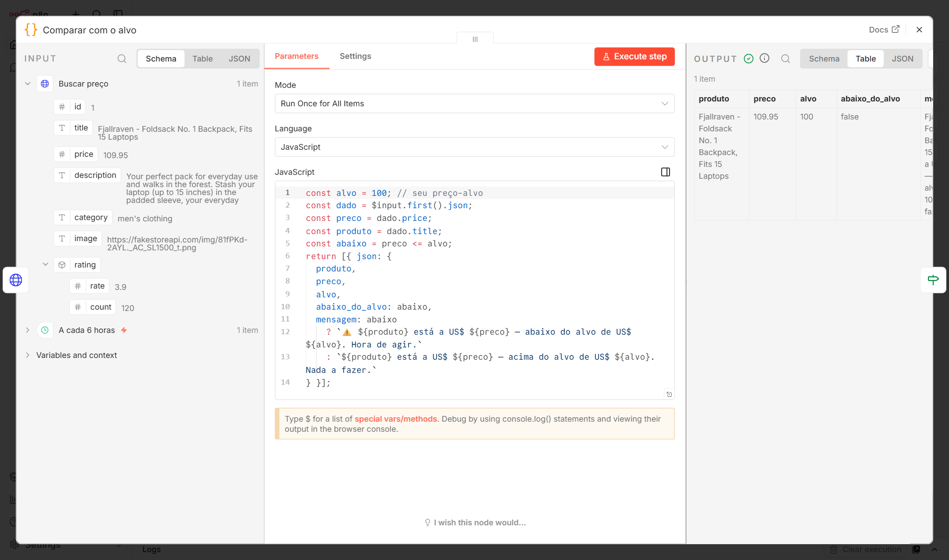The width and height of the screenshot is (949, 560).
Task: Expand the A cada 6 horas node
Action: (28, 330)
